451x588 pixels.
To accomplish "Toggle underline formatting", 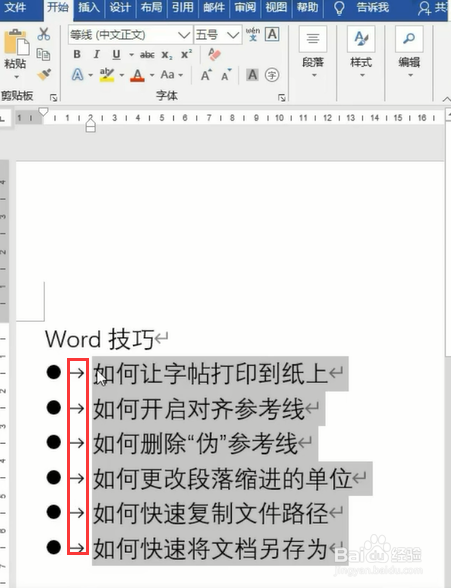I will coord(117,55).
